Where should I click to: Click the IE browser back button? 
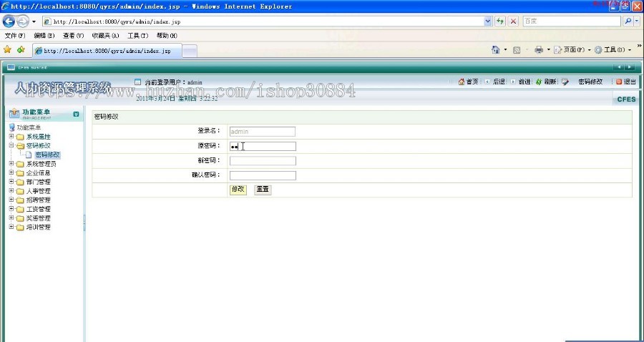(x=9, y=21)
